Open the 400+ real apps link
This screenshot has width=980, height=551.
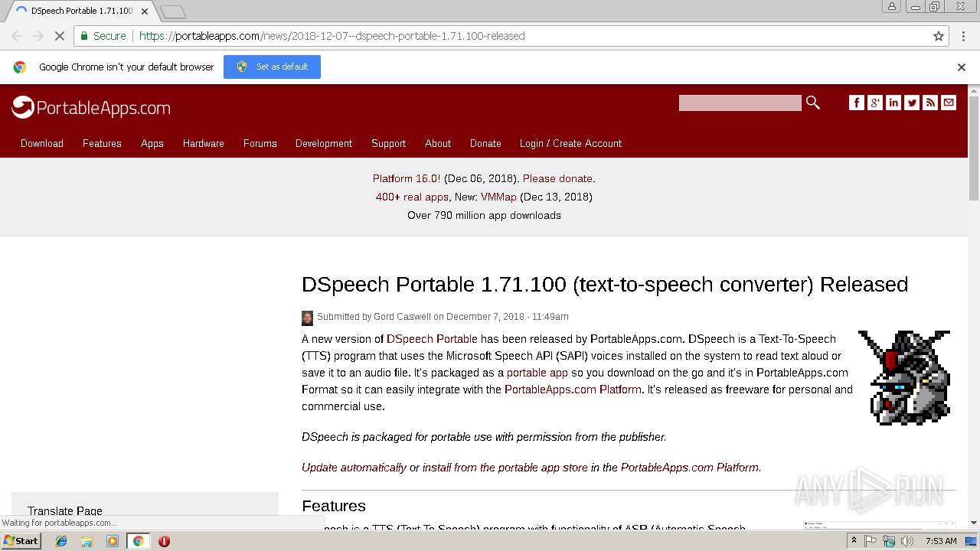coord(412,197)
